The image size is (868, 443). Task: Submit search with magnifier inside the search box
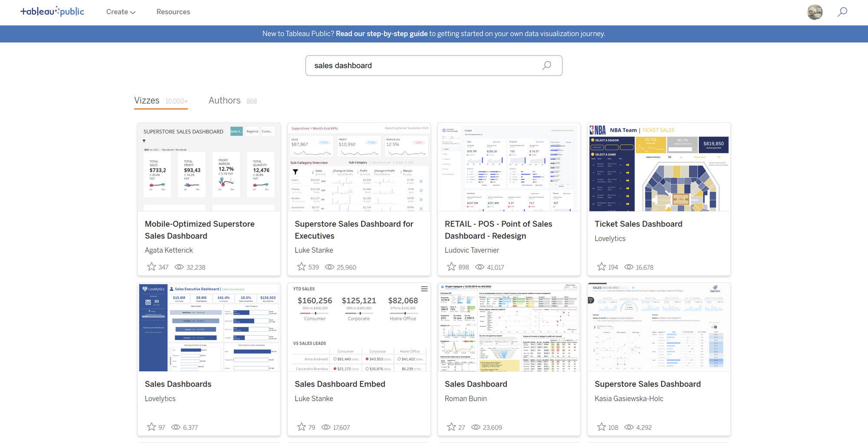(x=546, y=66)
